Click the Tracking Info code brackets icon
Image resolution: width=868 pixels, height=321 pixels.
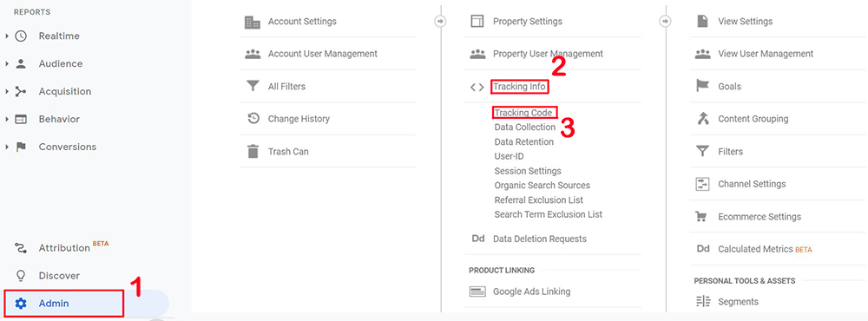click(477, 87)
